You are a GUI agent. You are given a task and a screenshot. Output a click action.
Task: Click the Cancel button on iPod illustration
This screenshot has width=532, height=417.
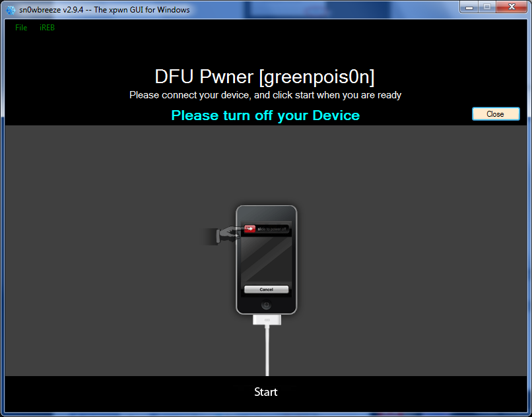267,290
